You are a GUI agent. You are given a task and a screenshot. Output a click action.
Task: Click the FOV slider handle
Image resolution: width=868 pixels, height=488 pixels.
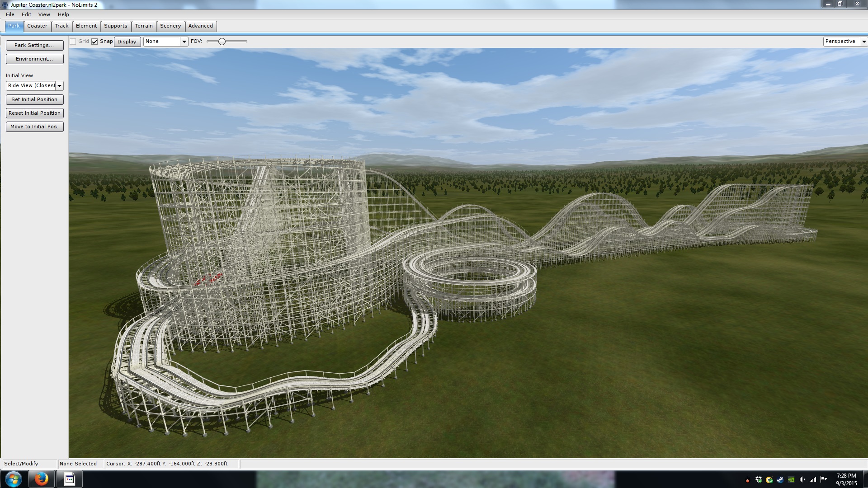coord(222,42)
